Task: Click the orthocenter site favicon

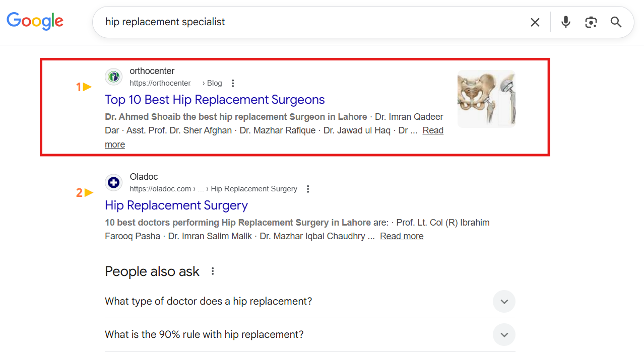Action: [x=114, y=77]
